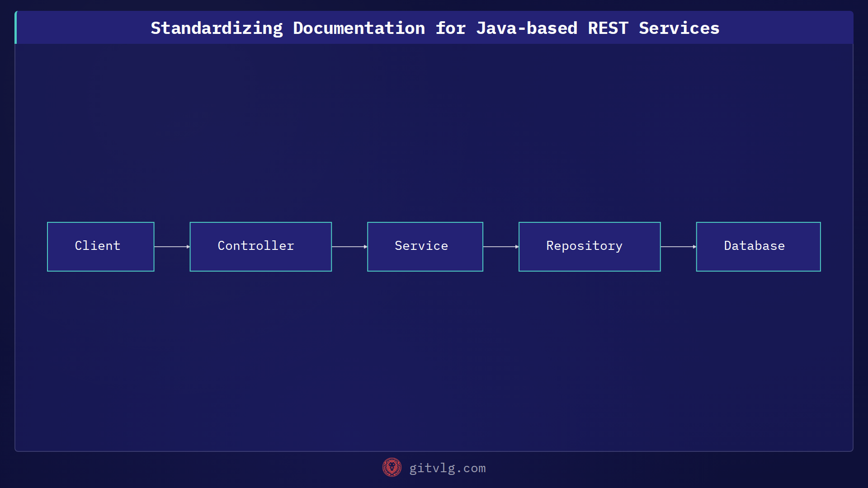
Task: Select the Repository node
Action: (590, 247)
